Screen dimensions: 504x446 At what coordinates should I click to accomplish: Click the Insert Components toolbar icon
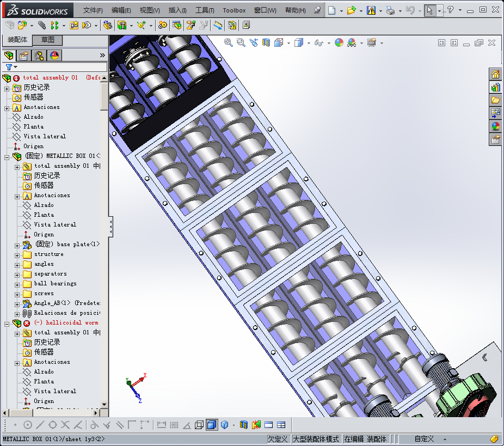[x=22, y=25]
